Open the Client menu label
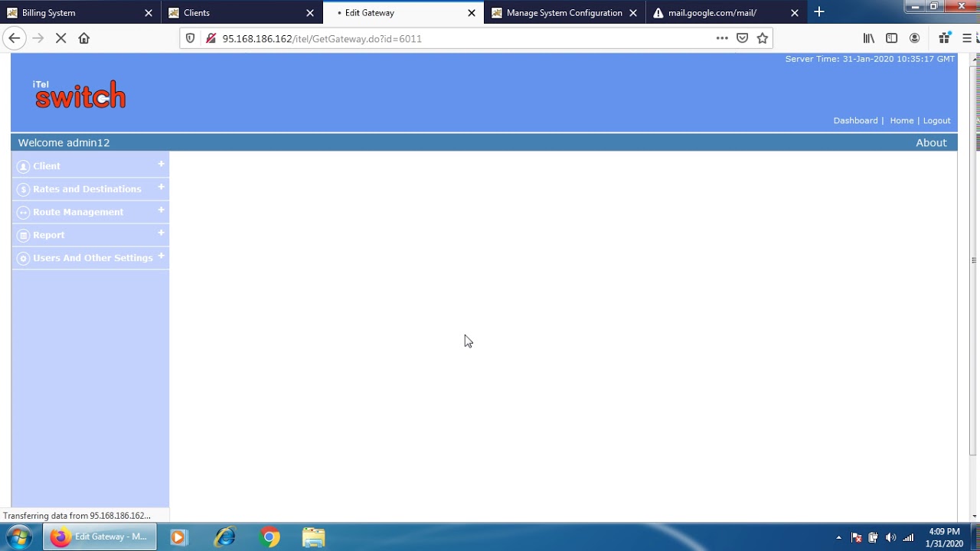980x551 pixels. click(47, 166)
